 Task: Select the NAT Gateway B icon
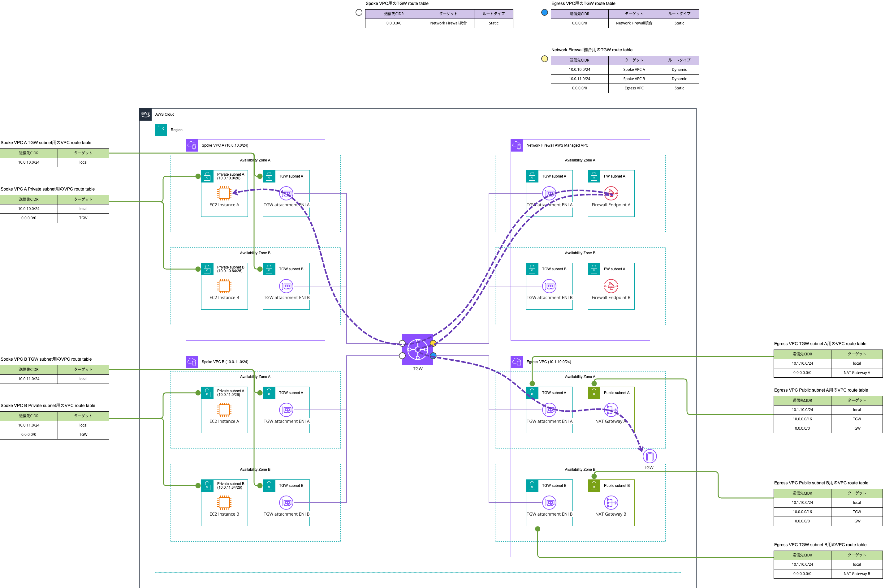click(611, 503)
